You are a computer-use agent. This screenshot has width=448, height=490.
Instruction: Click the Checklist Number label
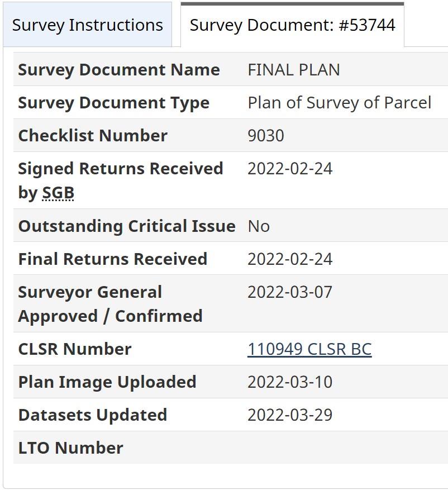point(93,136)
